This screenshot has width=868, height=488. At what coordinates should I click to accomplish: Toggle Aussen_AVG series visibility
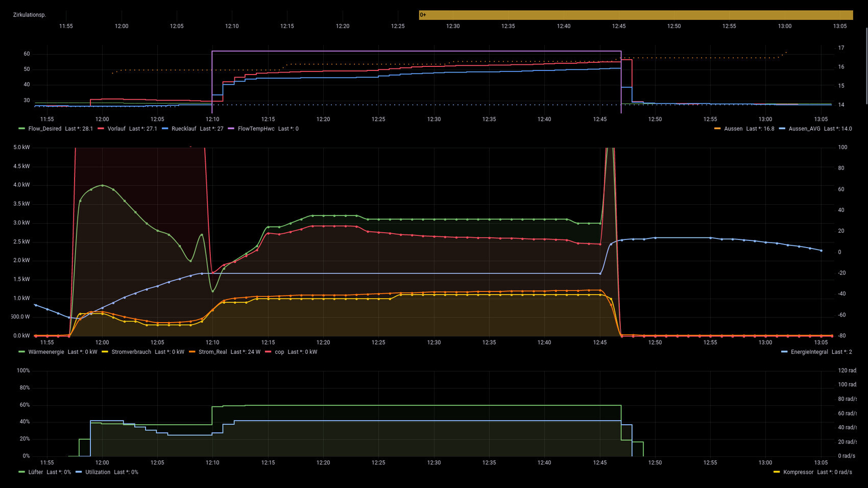coord(804,129)
